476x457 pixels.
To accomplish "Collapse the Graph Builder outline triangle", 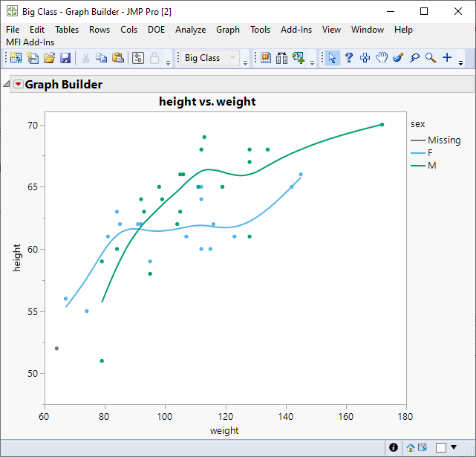I will click(x=7, y=83).
